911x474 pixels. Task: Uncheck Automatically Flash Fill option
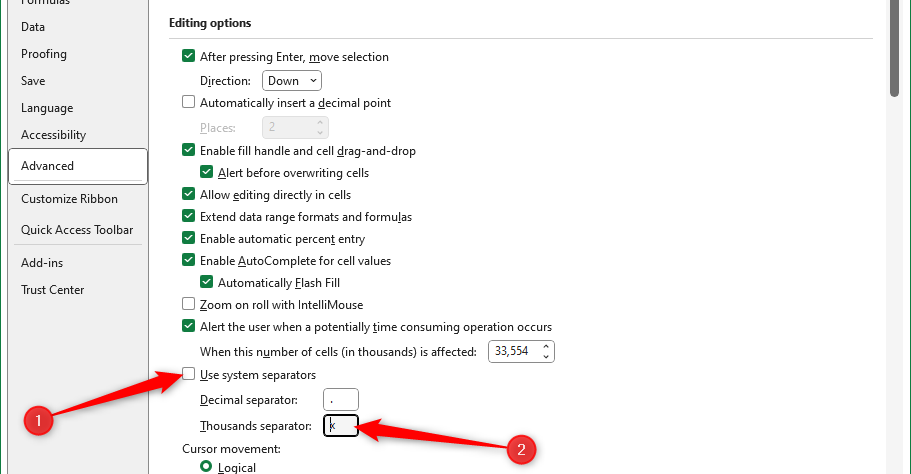[206, 283]
